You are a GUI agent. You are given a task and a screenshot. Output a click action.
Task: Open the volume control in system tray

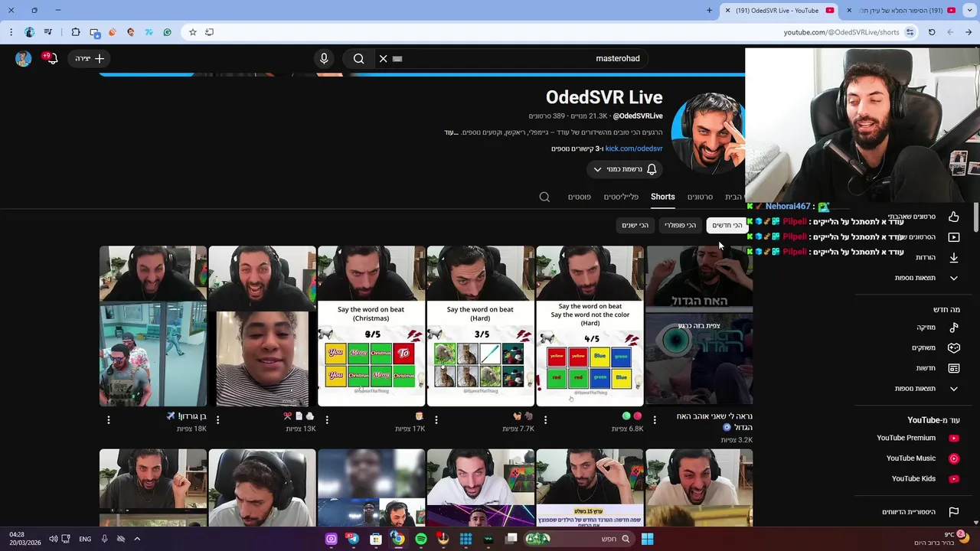[53, 539]
